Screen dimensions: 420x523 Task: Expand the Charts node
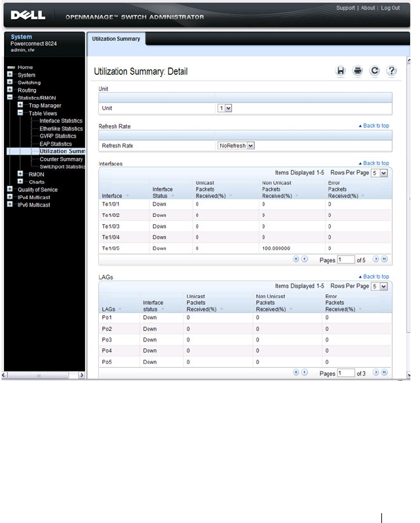pos(20,182)
